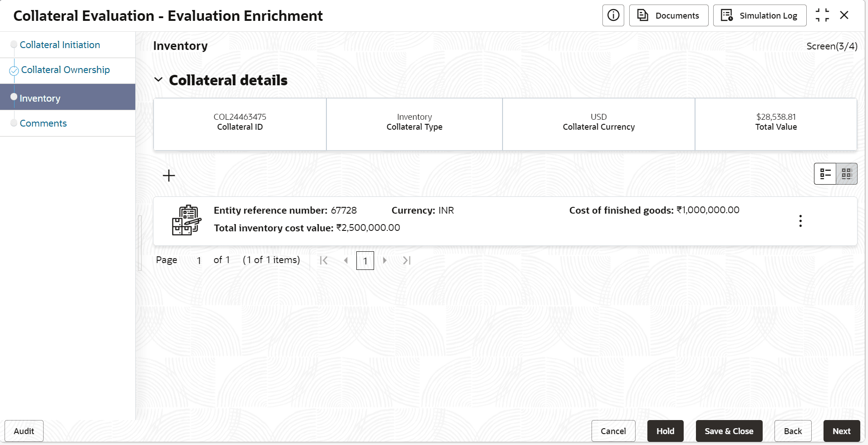Go to last page of results
This screenshot has width=868, height=445.
pyautogui.click(x=407, y=260)
